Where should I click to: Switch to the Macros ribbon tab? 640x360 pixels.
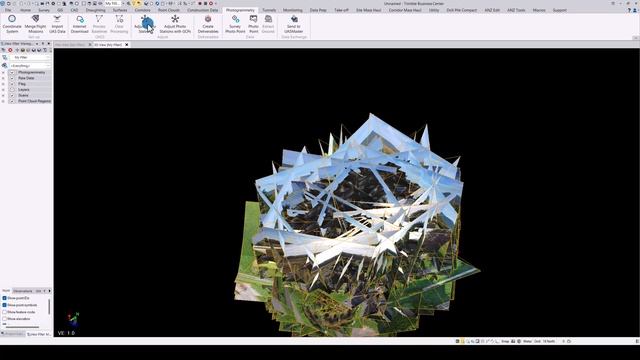(x=539, y=10)
